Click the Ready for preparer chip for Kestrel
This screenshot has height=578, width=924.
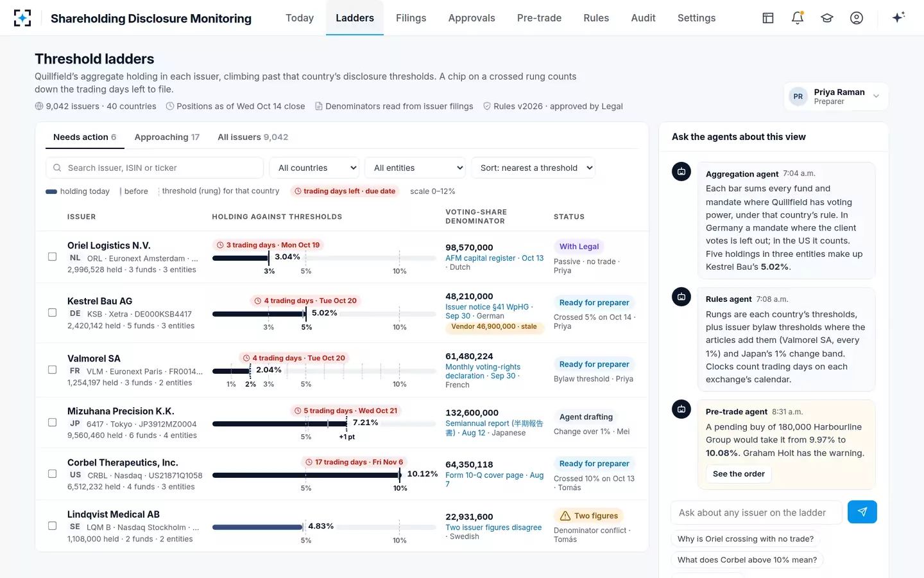pos(594,302)
